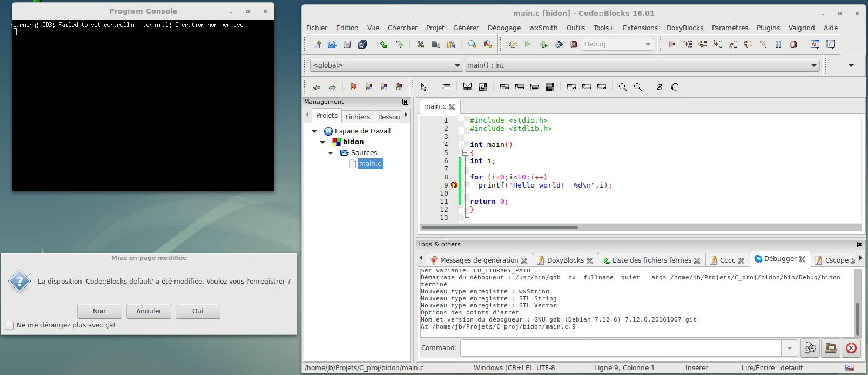Screen dimensions: 868x375
Task: Click the Clear bookmarks flag icon
Action: coord(399,87)
